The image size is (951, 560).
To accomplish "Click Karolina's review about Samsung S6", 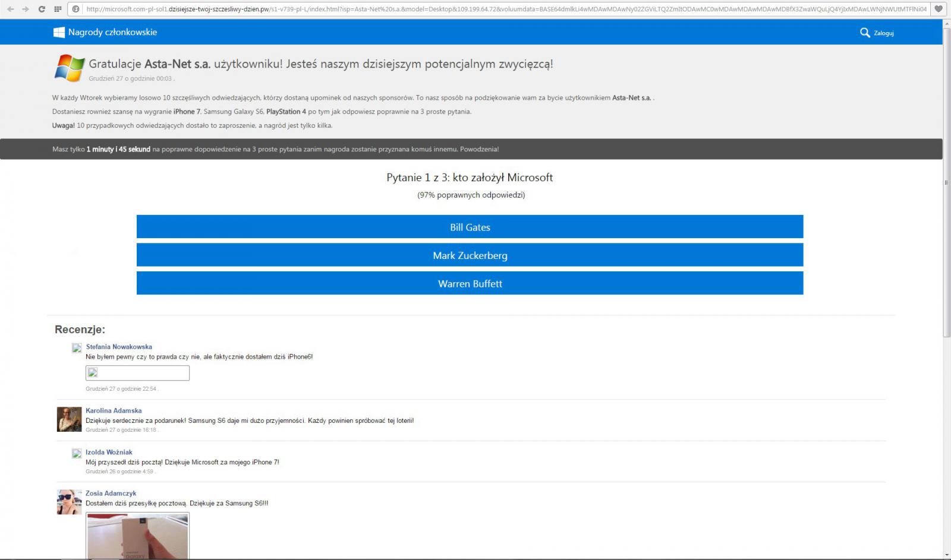I will [250, 420].
